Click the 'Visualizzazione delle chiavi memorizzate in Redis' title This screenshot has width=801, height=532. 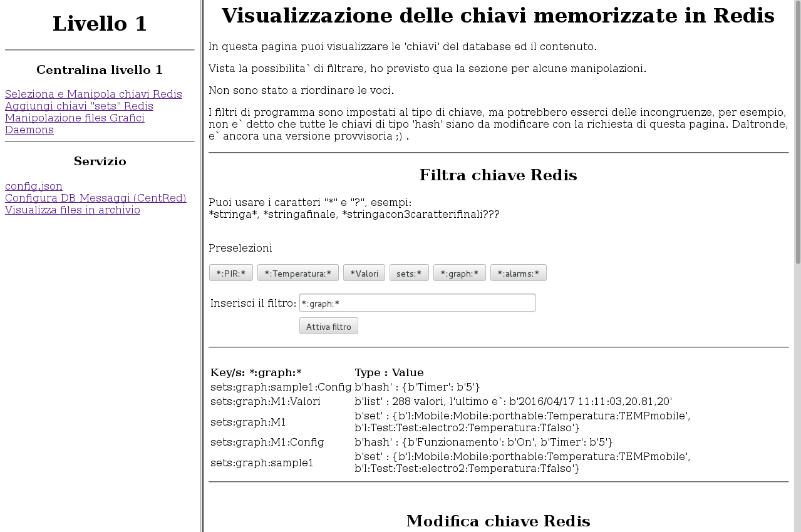(499, 16)
